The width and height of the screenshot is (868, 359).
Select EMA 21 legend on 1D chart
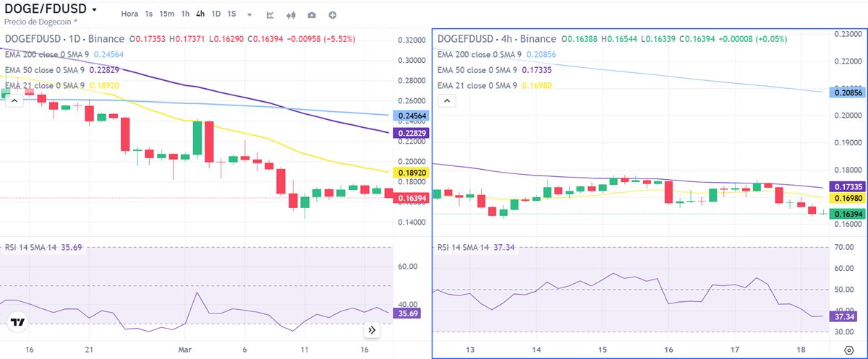[62, 86]
